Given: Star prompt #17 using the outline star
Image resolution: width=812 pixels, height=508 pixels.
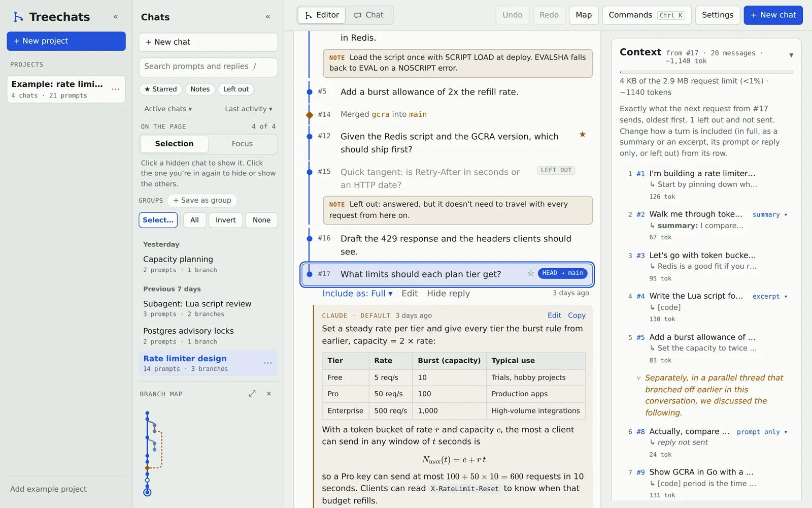Looking at the screenshot, I should coord(530,273).
